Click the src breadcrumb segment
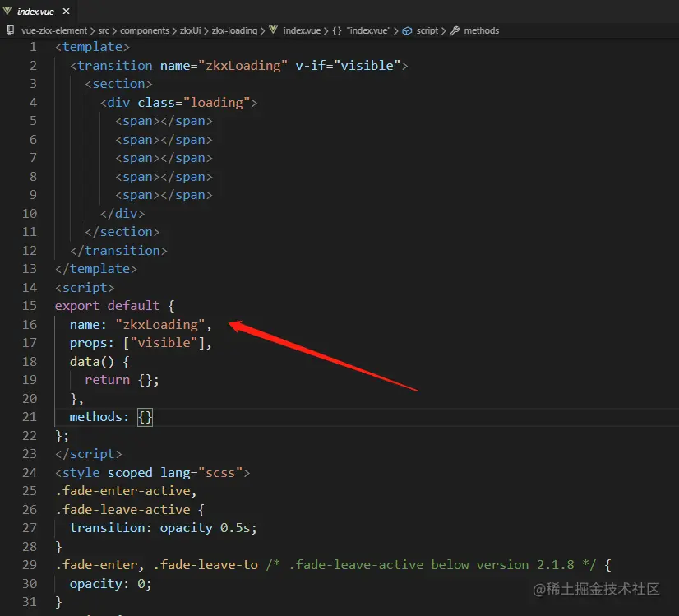 pos(104,30)
